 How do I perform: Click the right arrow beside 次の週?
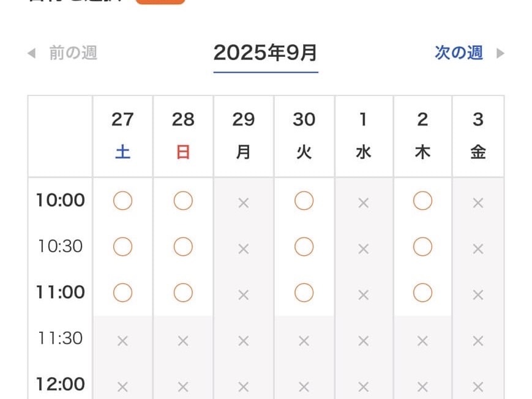(500, 53)
